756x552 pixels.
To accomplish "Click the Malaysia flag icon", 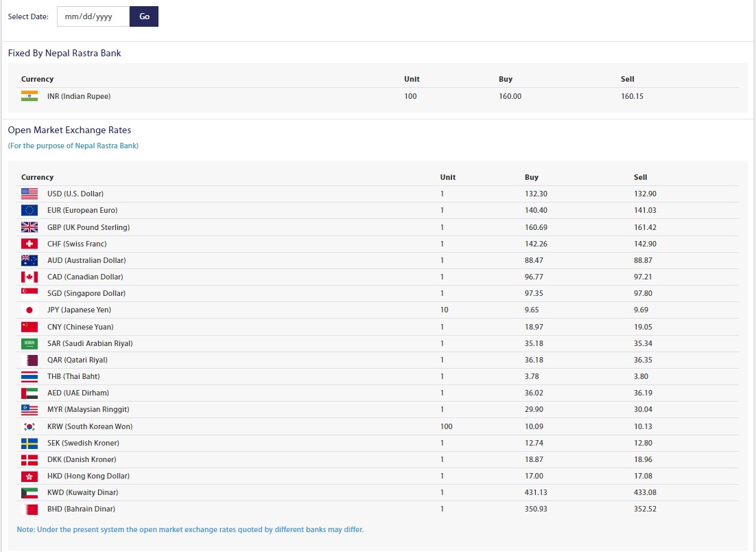I will (x=29, y=410).
